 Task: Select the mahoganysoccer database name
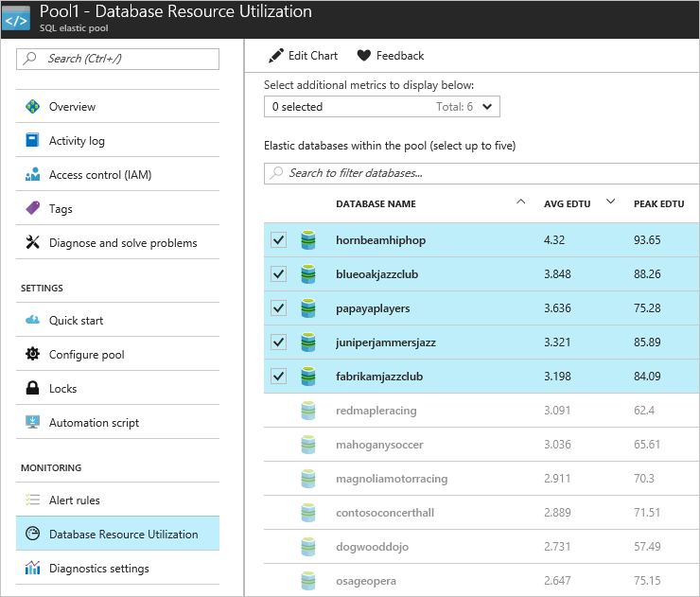tap(379, 445)
